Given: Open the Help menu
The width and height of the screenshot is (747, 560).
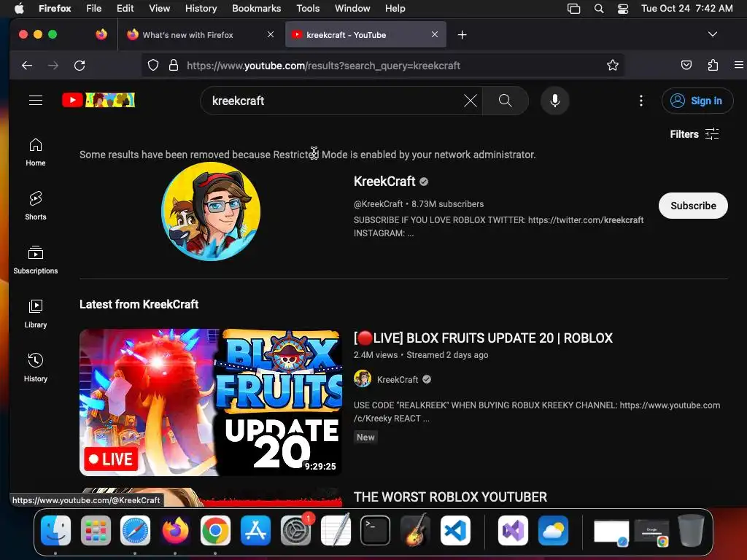Looking at the screenshot, I should [x=395, y=8].
